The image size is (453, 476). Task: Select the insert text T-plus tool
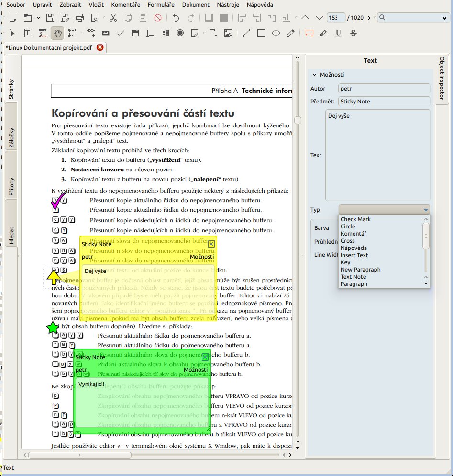click(213, 33)
